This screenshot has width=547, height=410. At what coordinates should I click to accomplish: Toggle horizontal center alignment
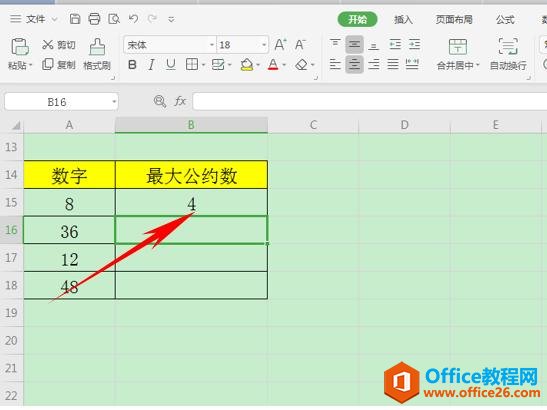click(x=354, y=65)
